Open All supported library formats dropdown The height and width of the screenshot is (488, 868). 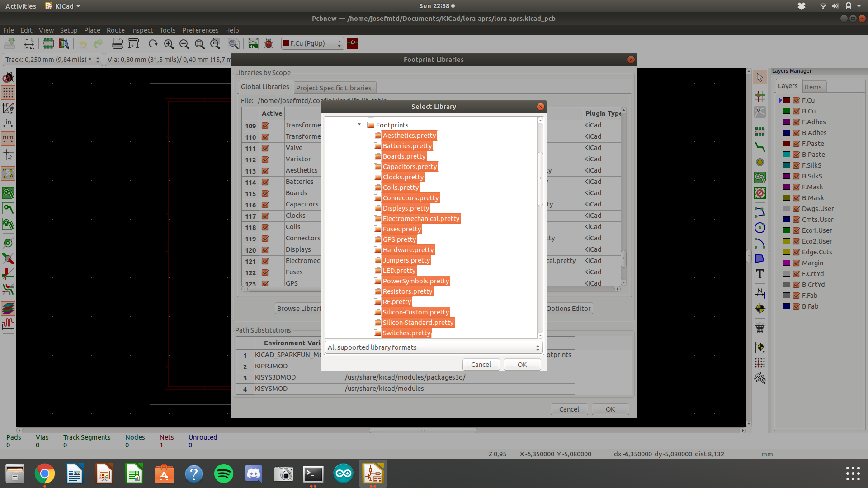pyautogui.click(x=433, y=347)
